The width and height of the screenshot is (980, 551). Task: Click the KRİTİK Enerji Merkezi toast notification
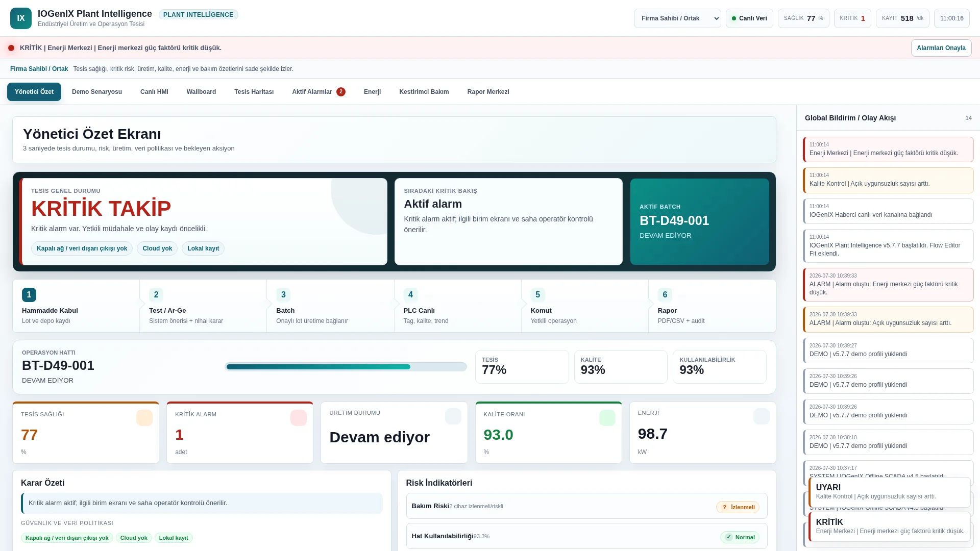pos(890,527)
